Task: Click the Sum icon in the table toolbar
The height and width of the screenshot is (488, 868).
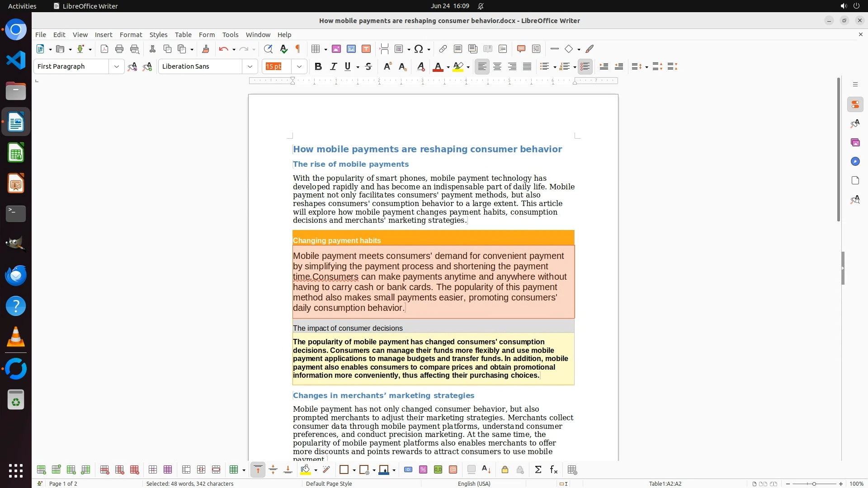Action: point(538,470)
